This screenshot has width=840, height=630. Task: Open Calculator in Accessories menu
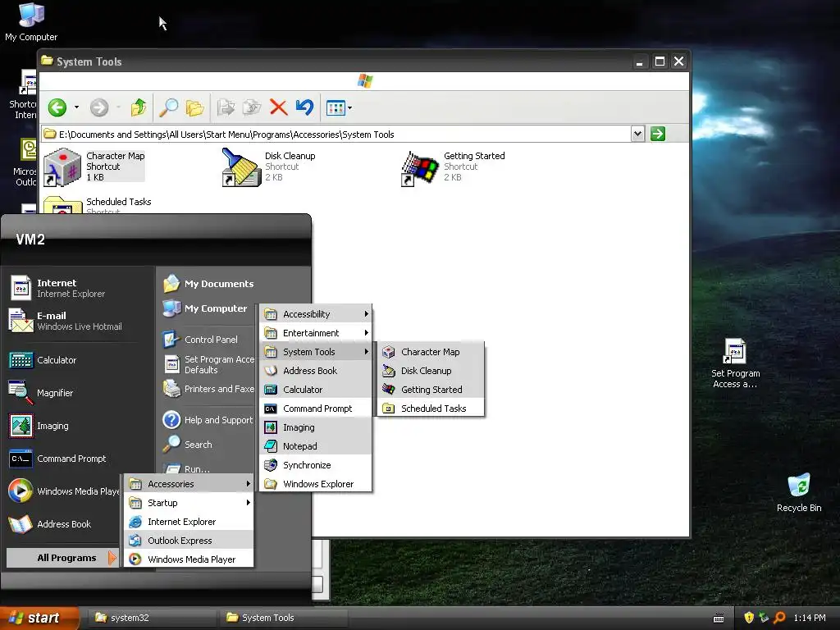[316, 390]
